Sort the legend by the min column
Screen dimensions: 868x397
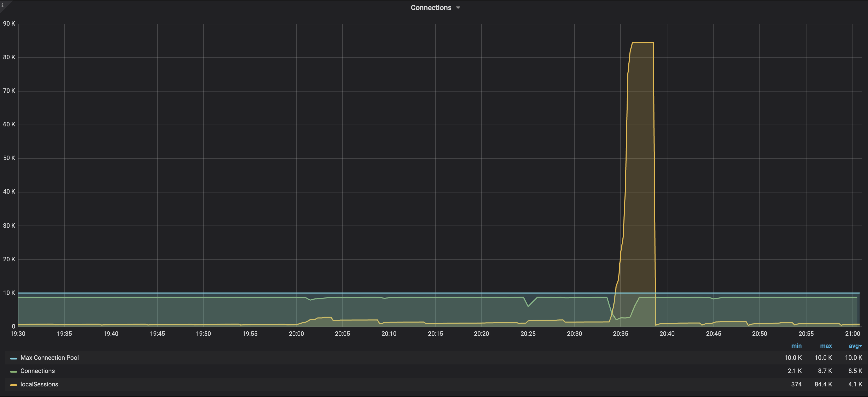pos(796,346)
